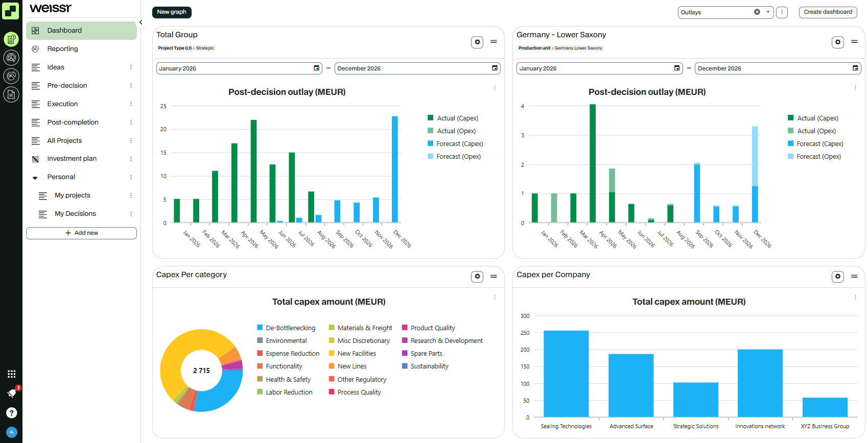Open three-dot menu for Investment plan
The image size is (868, 443).
tap(131, 159)
